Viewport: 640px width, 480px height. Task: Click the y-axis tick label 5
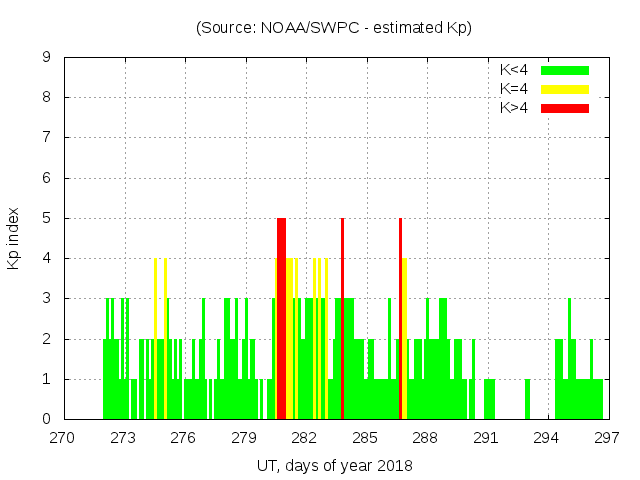pyautogui.click(x=47, y=219)
